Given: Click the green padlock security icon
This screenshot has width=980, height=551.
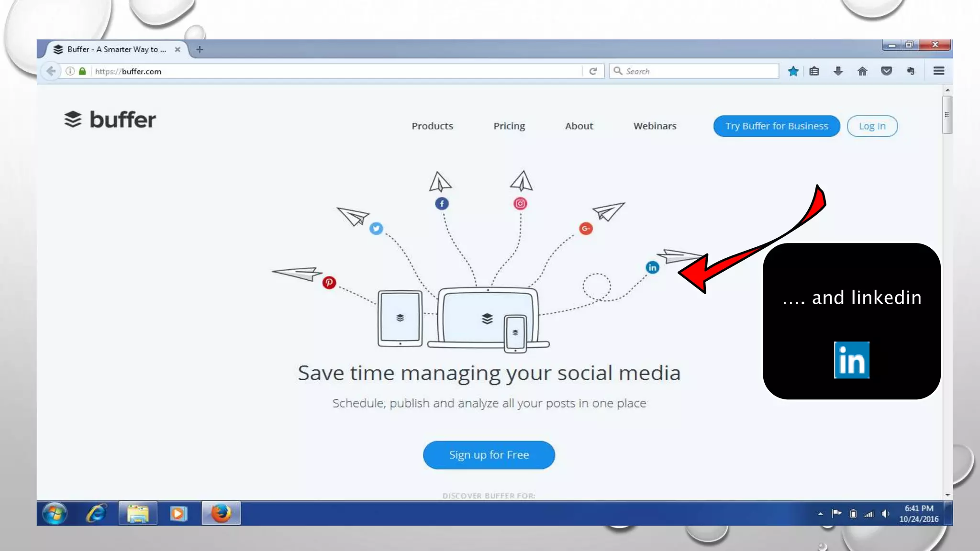Looking at the screenshot, I should (x=82, y=71).
